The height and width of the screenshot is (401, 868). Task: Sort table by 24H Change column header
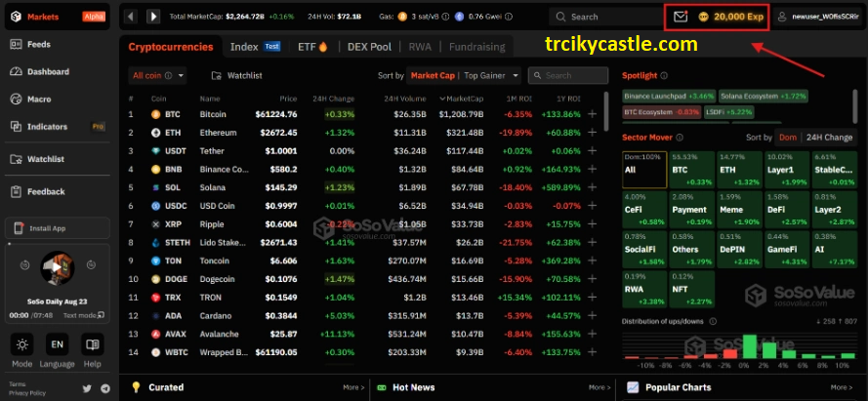pyautogui.click(x=333, y=99)
